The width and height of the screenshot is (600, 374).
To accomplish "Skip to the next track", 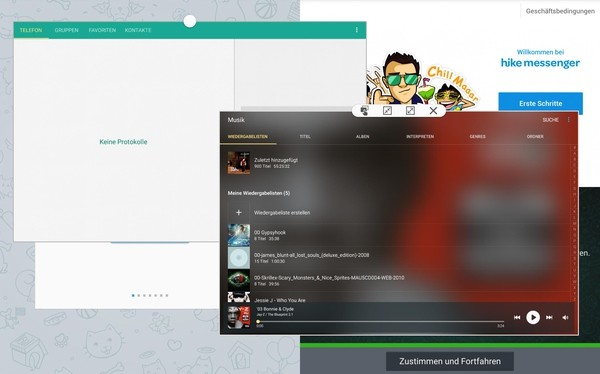I will 549,317.
